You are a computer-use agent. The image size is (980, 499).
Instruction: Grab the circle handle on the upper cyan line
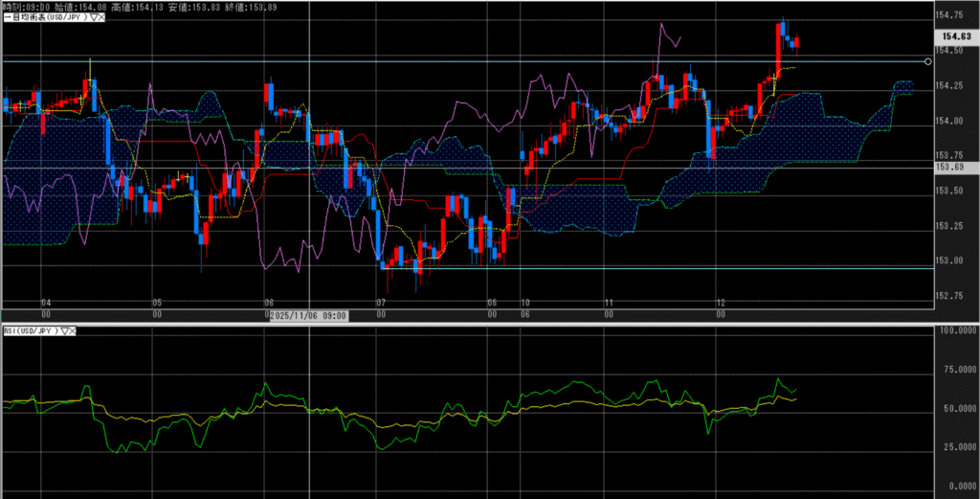(927, 61)
